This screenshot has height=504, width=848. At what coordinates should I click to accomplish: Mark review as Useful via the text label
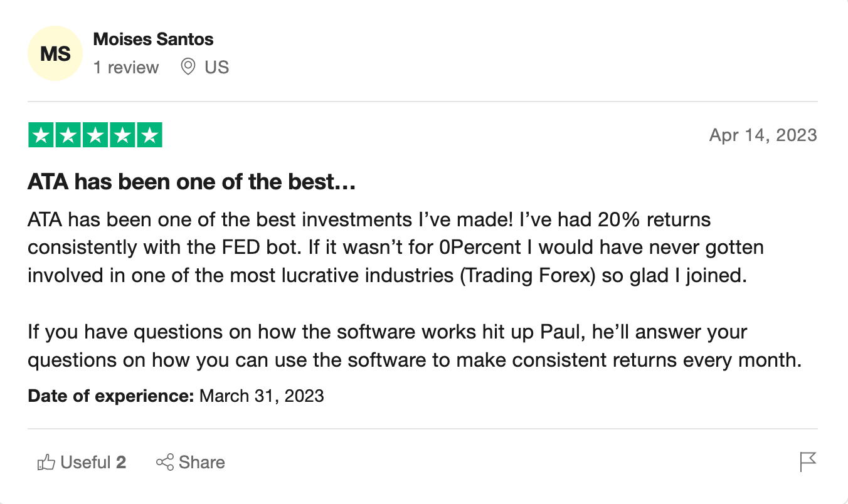point(85,463)
